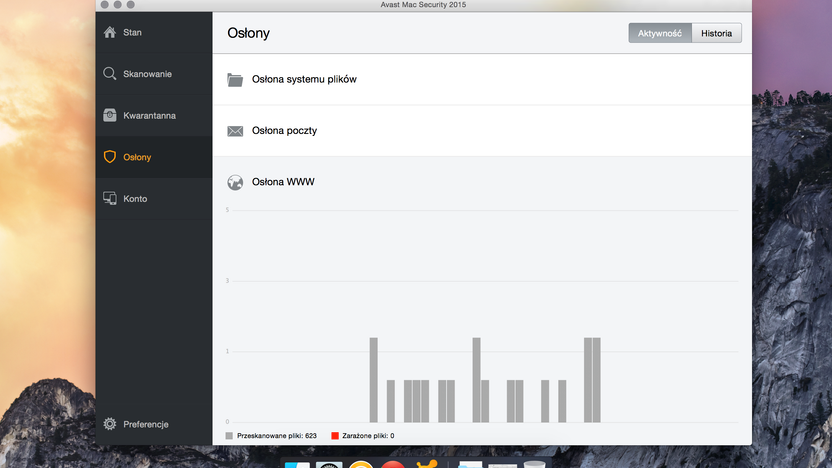The height and width of the screenshot is (468, 832).
Task: Click the Osłony shield icon
Action: 110,157
